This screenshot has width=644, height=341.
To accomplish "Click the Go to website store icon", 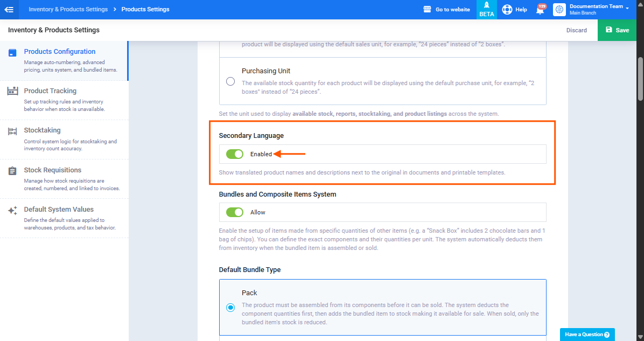I will [427, 10].
